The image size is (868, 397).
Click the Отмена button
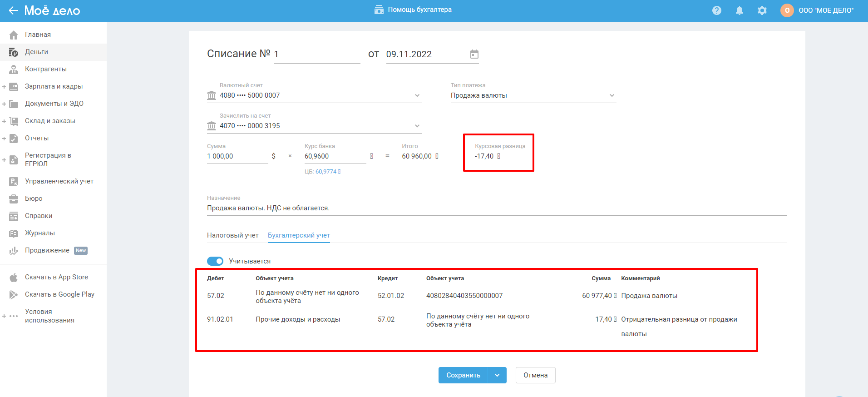click(x=536, y=375)
